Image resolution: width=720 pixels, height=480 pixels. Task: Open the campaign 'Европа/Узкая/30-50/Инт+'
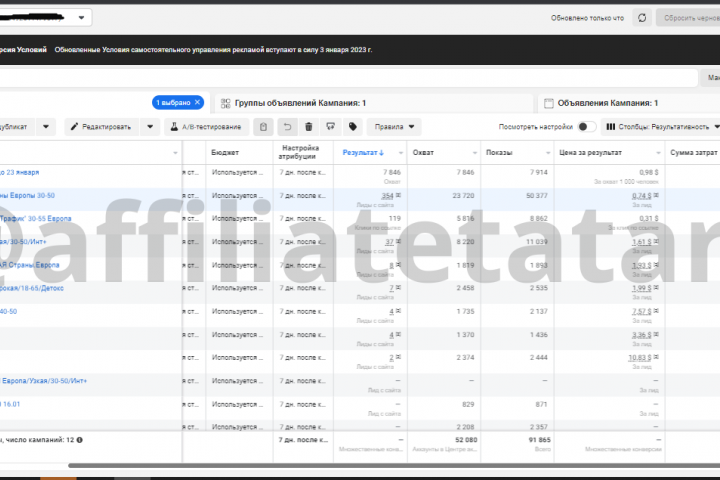(x=44, y=381)
